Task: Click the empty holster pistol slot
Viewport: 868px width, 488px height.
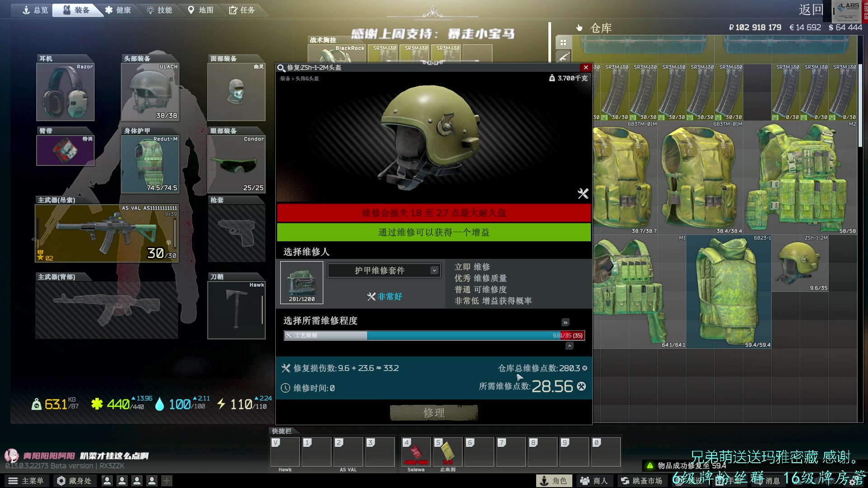Action: coord(236,233)
